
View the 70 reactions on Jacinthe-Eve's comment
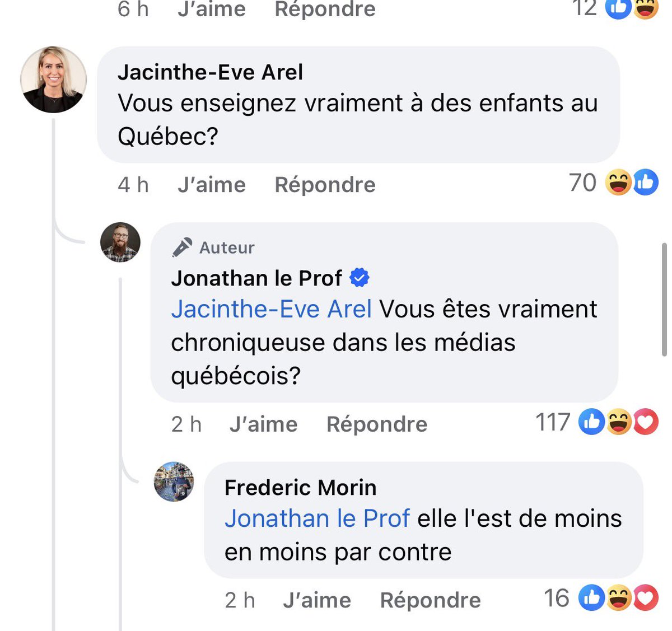tap(582, 183)
